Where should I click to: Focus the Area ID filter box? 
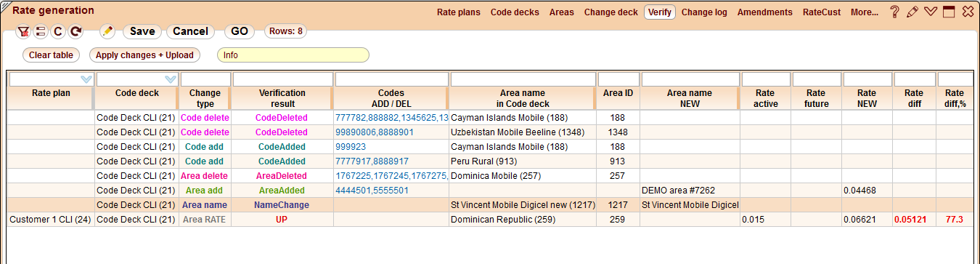tap(618, 79)
